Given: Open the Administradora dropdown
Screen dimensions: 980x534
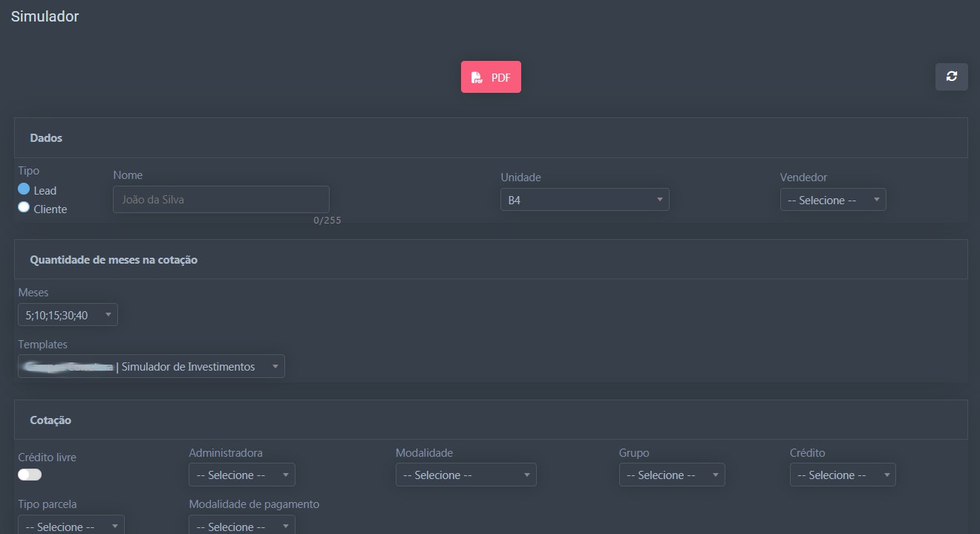Looking at the screenshot, I should 241,475.
